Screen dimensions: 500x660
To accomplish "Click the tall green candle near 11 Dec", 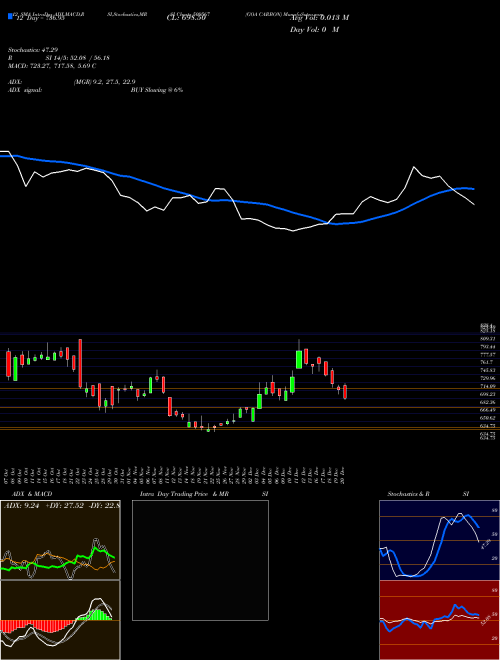I will pos(299,359).
